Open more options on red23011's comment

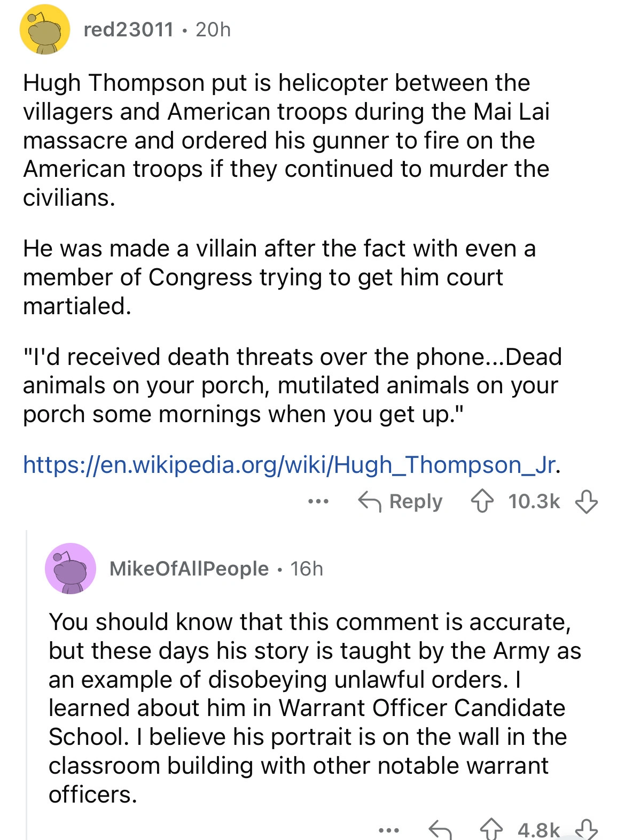point(318,502)
